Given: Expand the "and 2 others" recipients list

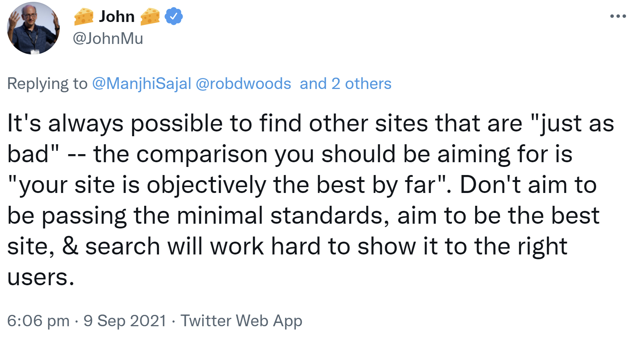Looking at the screenshot, I should [x=346, y=83].
